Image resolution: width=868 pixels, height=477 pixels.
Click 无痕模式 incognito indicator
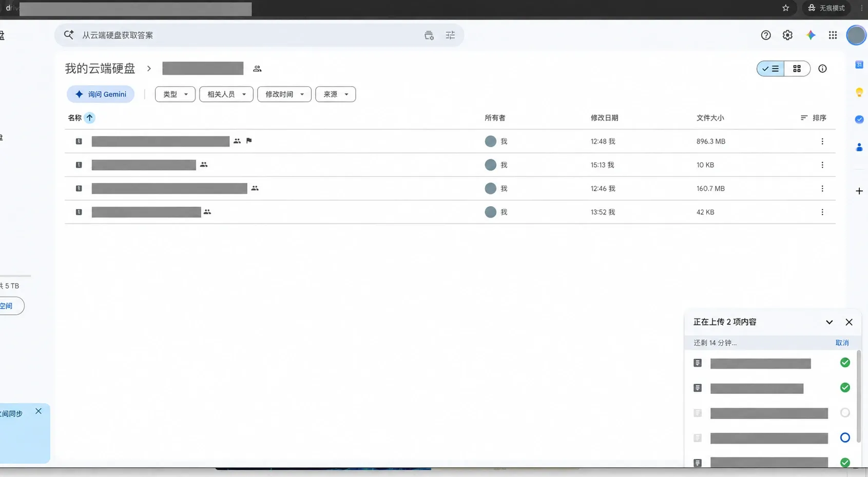pyautogui.click(x=826, y=8)
